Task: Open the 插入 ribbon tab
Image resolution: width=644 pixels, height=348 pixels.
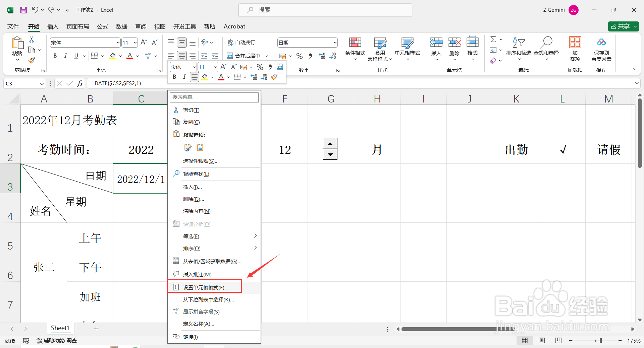Action: tap(53, 26)
